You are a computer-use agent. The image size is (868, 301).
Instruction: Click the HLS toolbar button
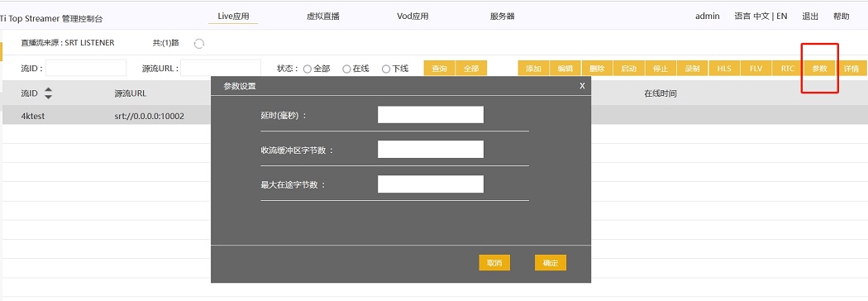pos(724,69)
